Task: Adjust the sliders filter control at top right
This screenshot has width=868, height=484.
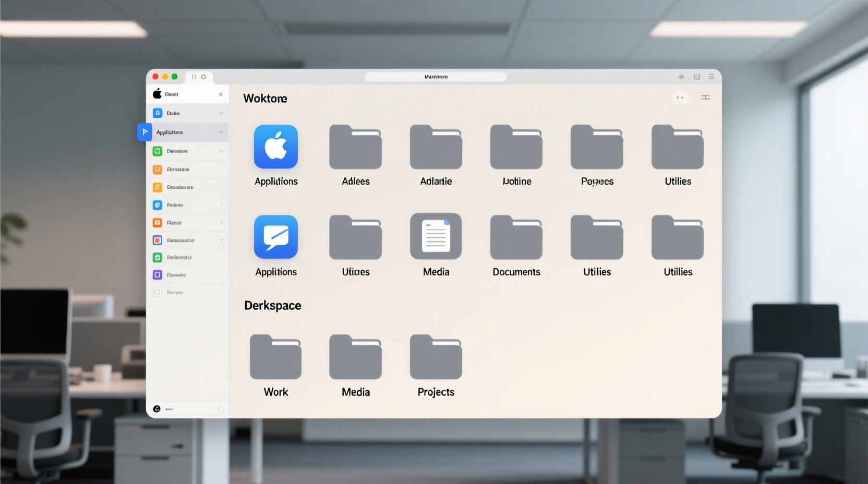Action: pyautogui.click(x=705, y=98)
